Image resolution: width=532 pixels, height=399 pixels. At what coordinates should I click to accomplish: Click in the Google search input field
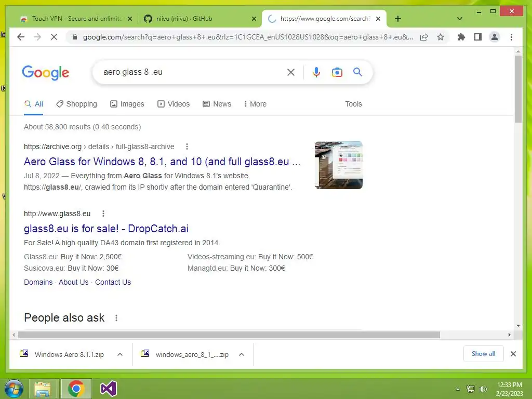(193, 72)
